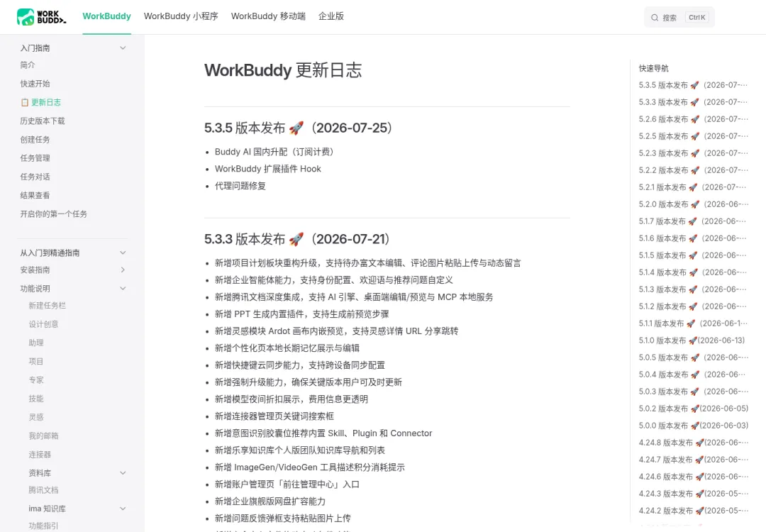Select 灵感 in the sidebar
This screenshot has width=766, height=532.
pos(36,416)
